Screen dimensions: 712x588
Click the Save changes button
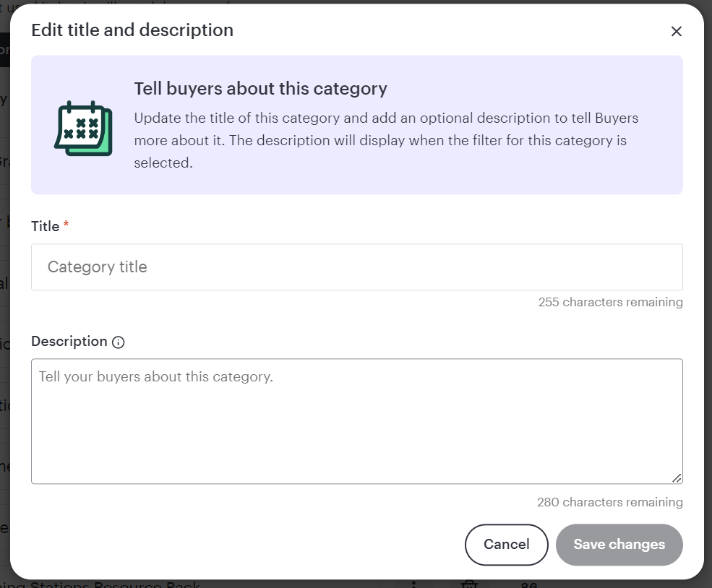[x=619, y=545]
